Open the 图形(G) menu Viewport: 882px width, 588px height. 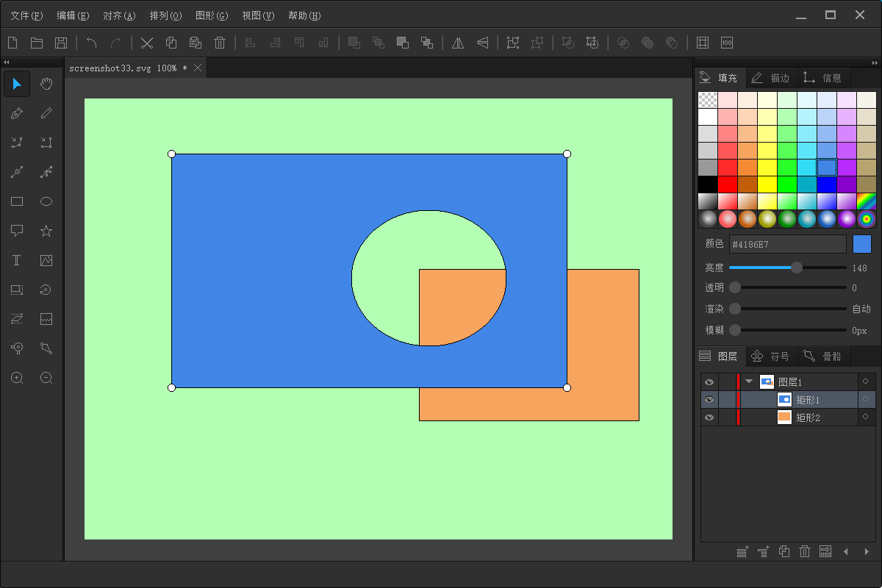pyautogui.click(x=212, y=15)
